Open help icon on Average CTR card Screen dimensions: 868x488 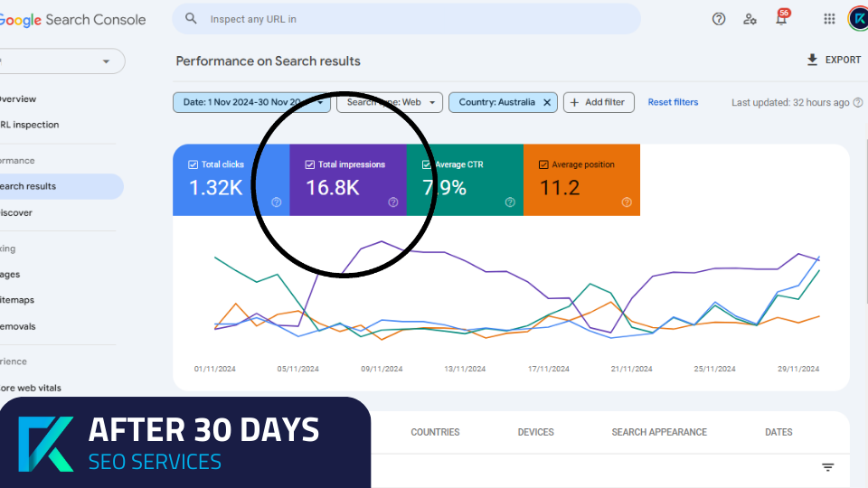click(x=510, y=202)
